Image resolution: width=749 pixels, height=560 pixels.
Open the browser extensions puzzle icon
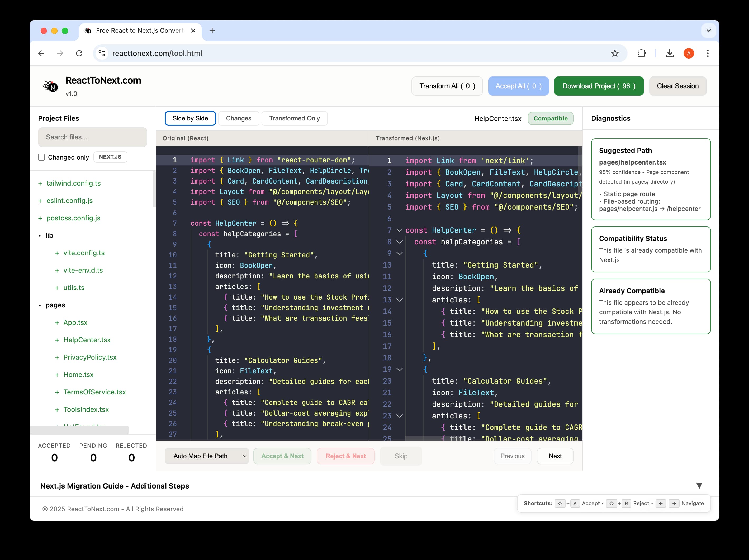pos(642,53)
